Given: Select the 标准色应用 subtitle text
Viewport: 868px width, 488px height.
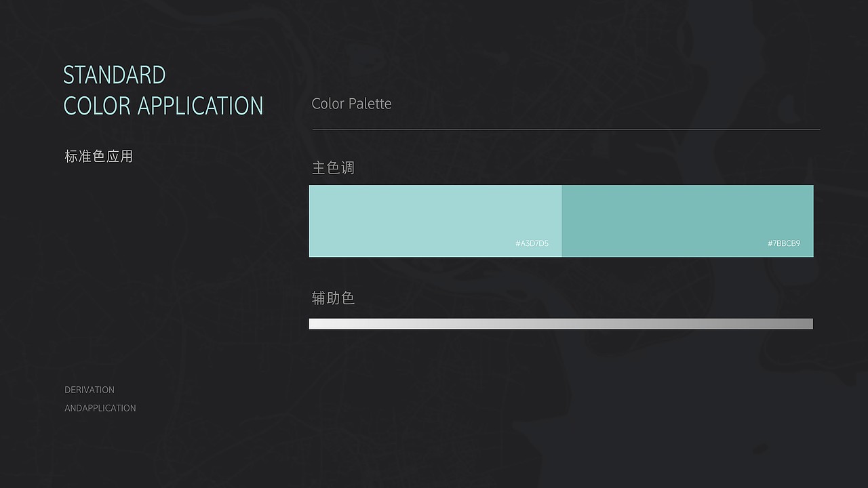Looking at the screenshot, I should pos(98,157).
